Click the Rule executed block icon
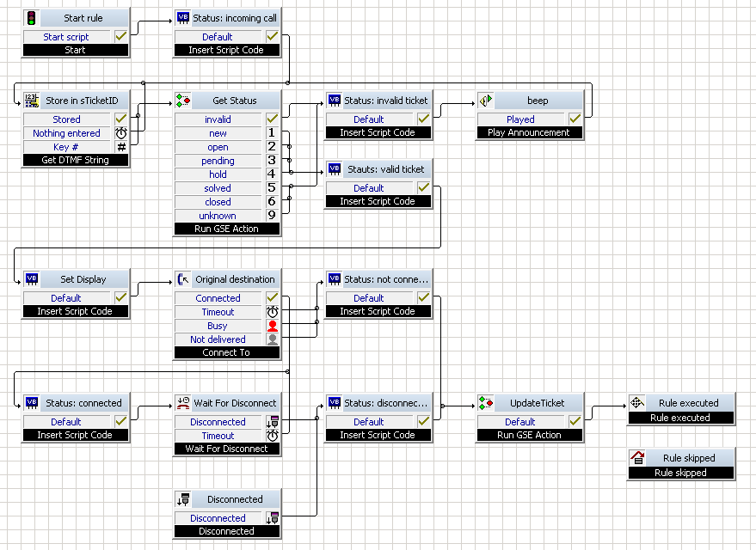The width and height of the screenshot is (756, 550). click(637, 403)
